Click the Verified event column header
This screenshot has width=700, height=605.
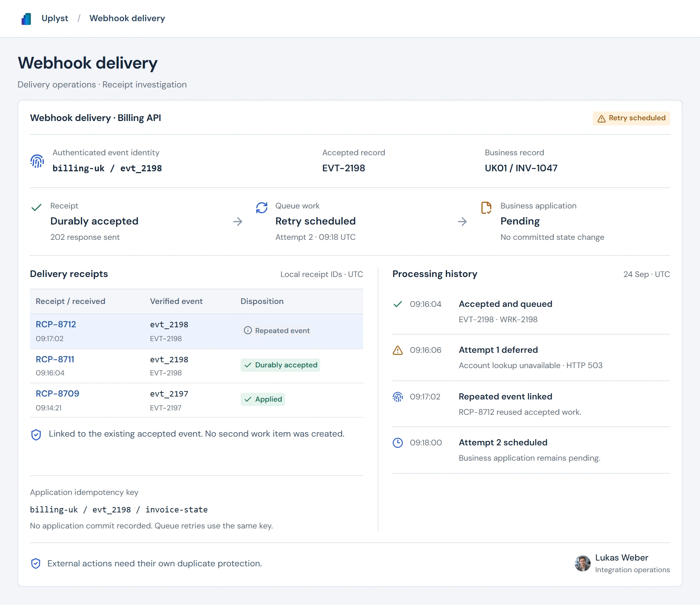coord(176,301)
